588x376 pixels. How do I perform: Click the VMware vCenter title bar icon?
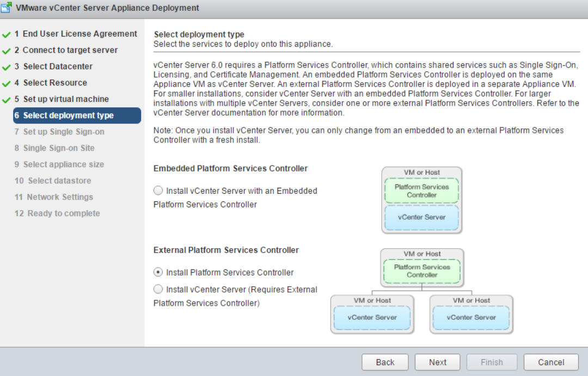7,8
